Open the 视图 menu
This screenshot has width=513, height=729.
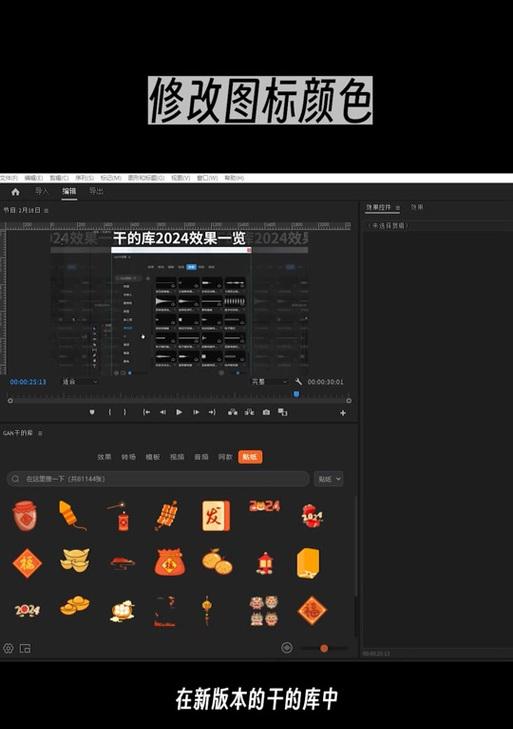click(x=180, y=178)
